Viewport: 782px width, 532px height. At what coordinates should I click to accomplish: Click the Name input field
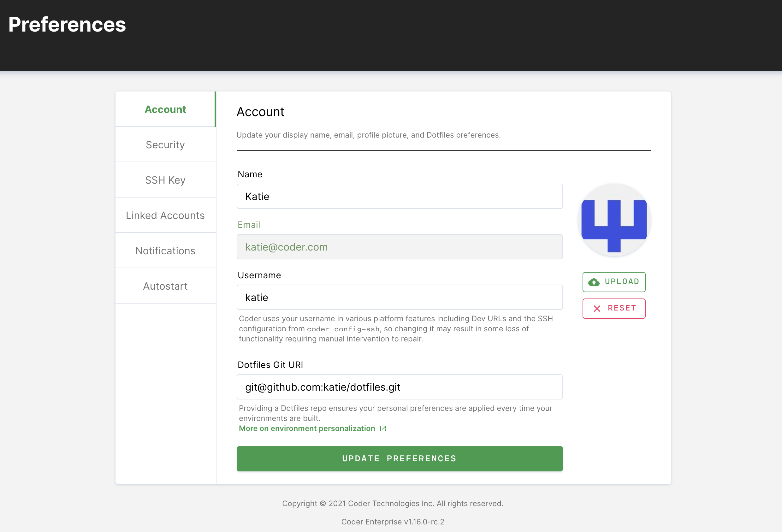pyautogui.click(x=400, y=196)
